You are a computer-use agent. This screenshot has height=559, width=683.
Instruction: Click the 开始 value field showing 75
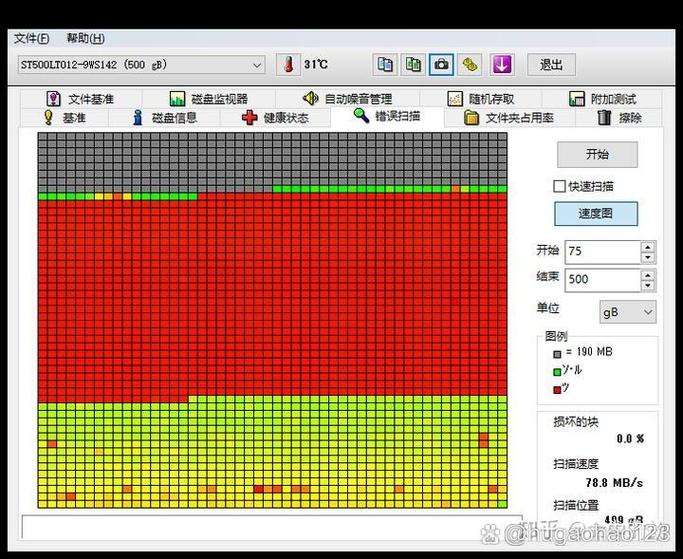603,252
